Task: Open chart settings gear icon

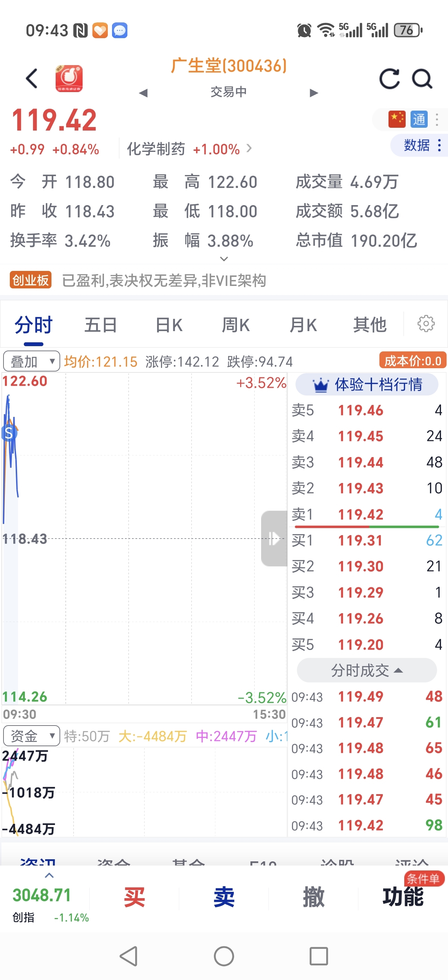Action: tap(426, 324)
